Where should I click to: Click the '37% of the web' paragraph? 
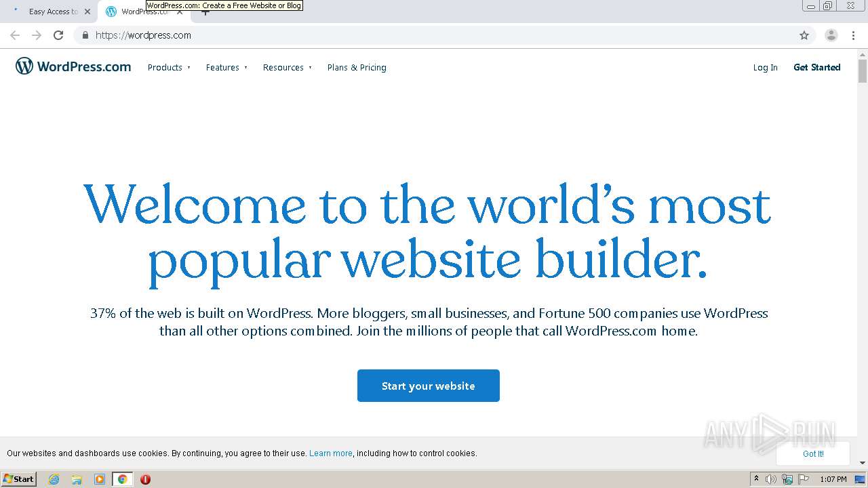coord(429,322)
